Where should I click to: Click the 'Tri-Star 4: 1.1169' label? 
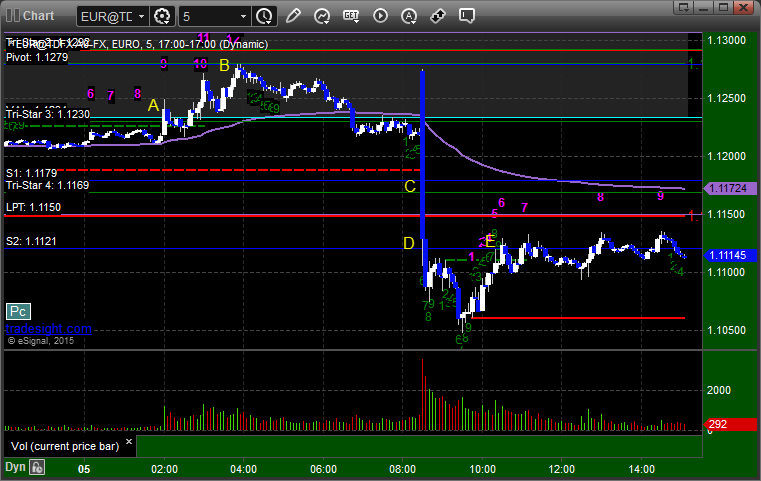pos(47,185)
